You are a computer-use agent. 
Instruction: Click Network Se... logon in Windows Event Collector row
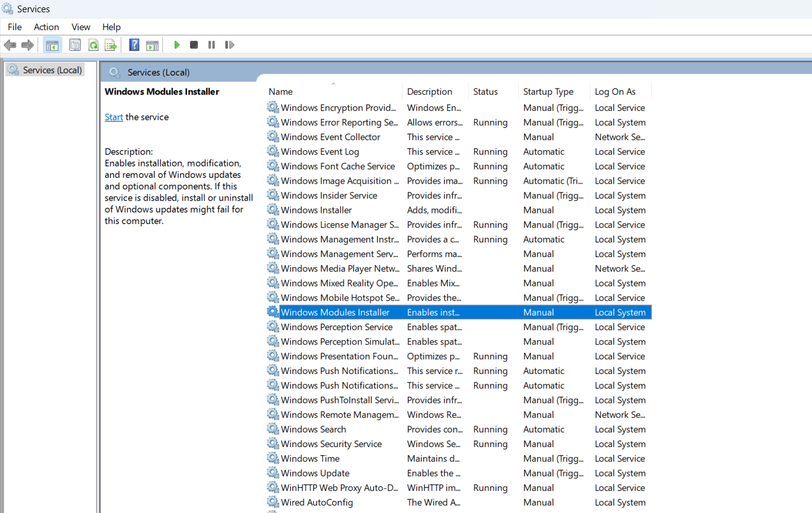(620, 137)
